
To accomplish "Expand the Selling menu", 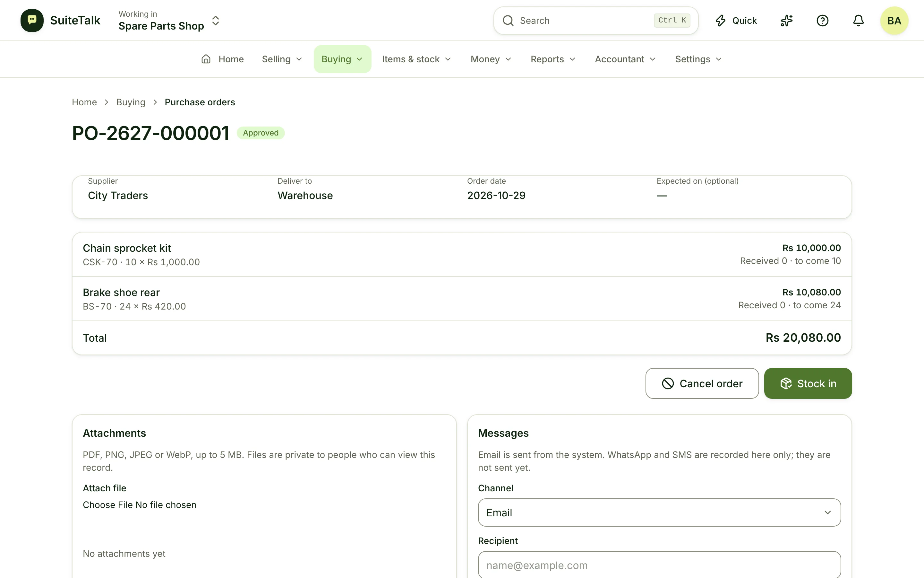I will (282, 59).
